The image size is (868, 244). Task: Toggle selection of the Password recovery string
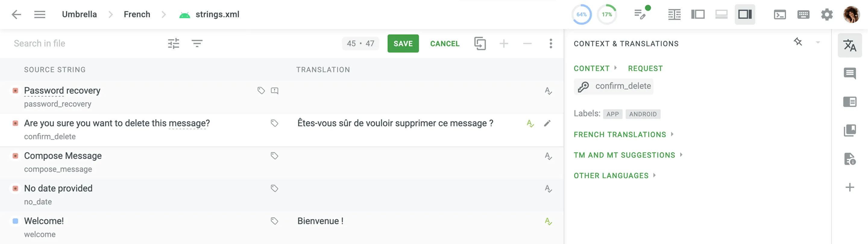pyautogui.click(x=15, y=91)
